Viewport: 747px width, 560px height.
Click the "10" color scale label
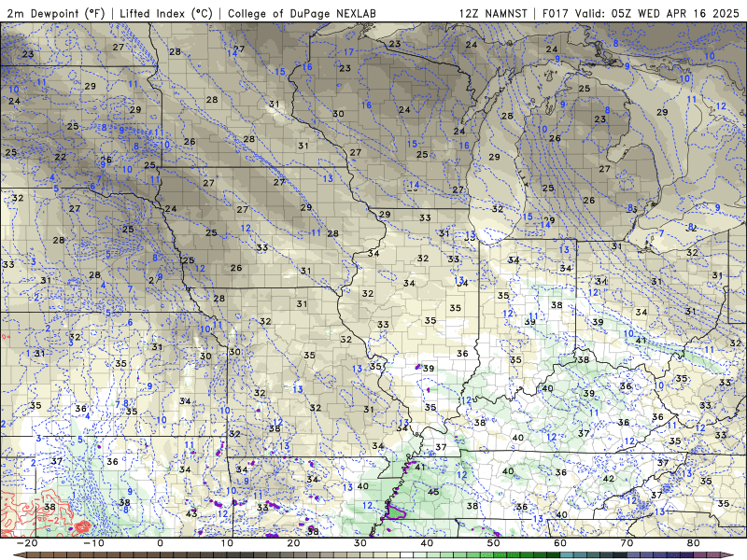coord(227,543)
